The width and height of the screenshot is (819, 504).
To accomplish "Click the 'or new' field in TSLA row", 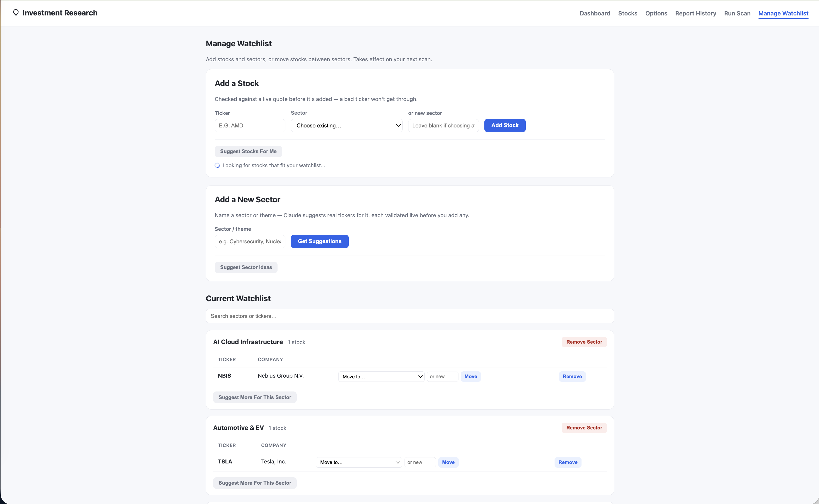I will click(x=420, y=462).
